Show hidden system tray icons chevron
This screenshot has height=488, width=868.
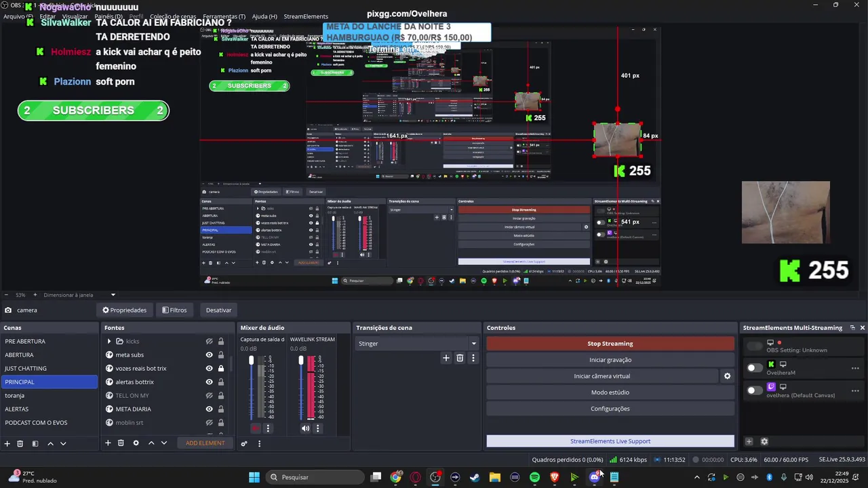696,477
